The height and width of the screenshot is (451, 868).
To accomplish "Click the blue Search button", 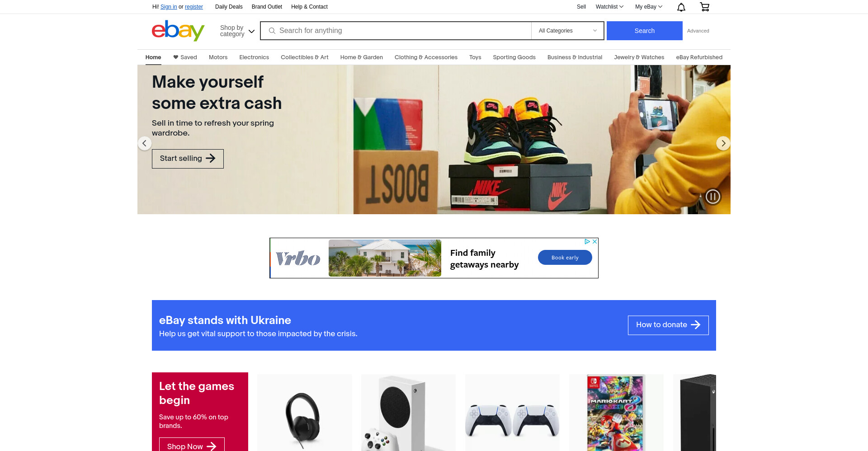I will [645, 31].
